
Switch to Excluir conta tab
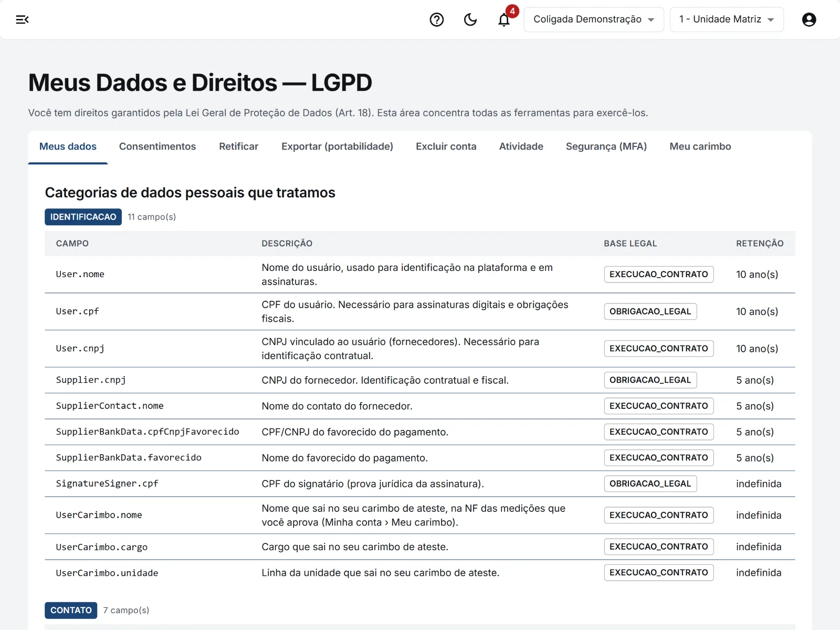coord(446,146)
